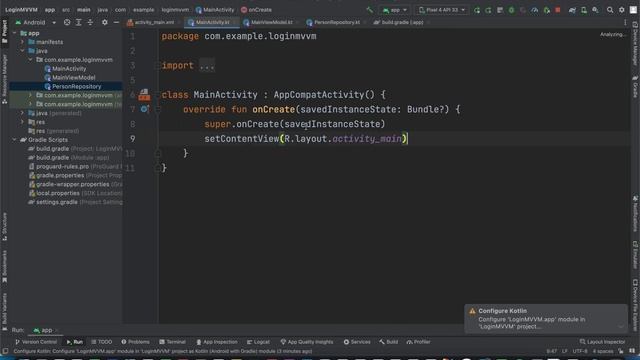This screenshot has height=360, width=640.
Task: Click the Configure Kotlin notification popup
Action: pos(546,318)
